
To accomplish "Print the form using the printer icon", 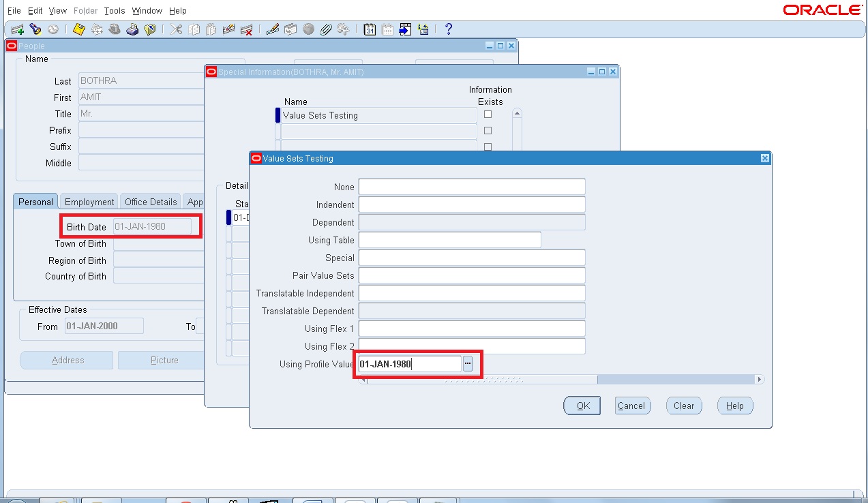I will (x=132, y=29).
